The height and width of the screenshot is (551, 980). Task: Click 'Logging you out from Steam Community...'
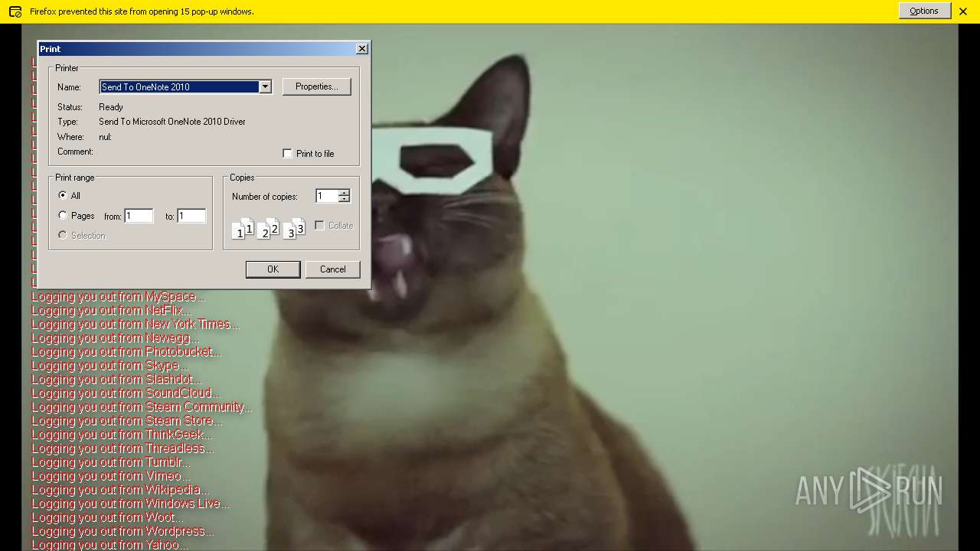point(142,407)
